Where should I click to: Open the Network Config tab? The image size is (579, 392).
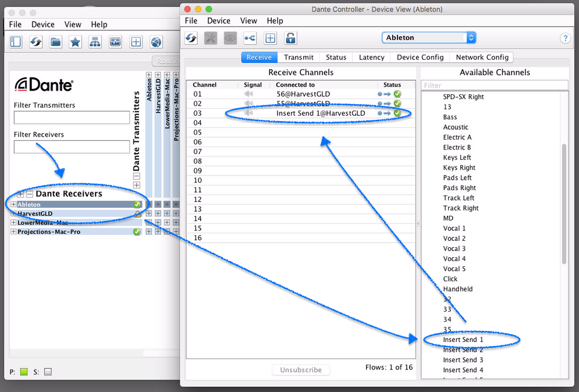[482, 57]
